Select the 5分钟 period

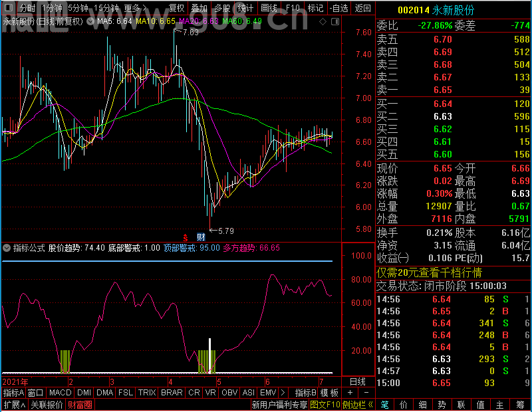78,8
